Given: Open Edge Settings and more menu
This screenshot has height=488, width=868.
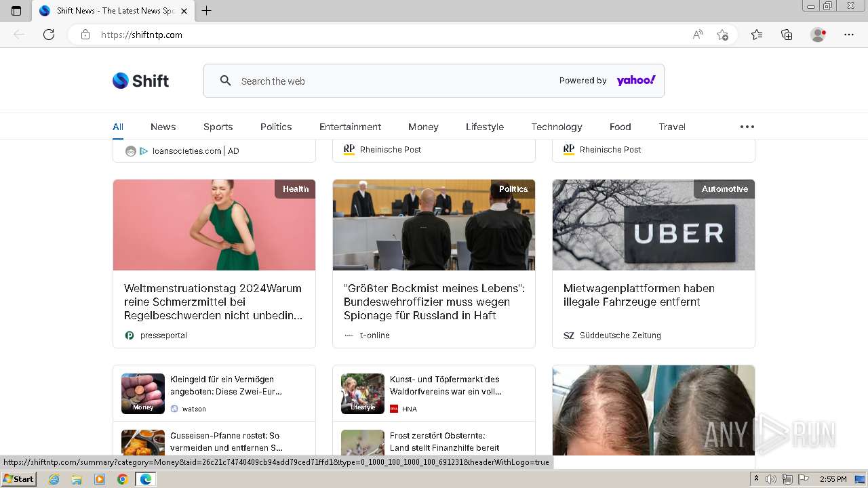Looking at the screenshot, I should tap(849, 35).
